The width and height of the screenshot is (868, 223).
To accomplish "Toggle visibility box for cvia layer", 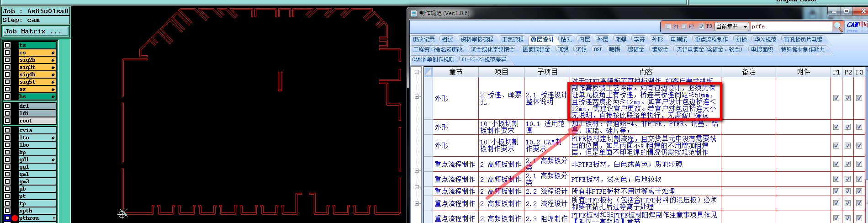I will (x=7, y=130).
